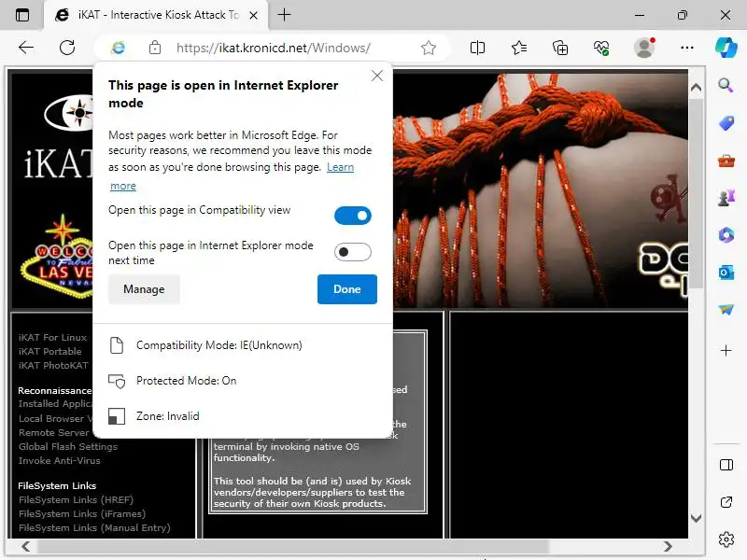This screenshot has height=560, width=747.
Task: Click right arrow of horizontal scrollbar
Action: click(668, 546)
